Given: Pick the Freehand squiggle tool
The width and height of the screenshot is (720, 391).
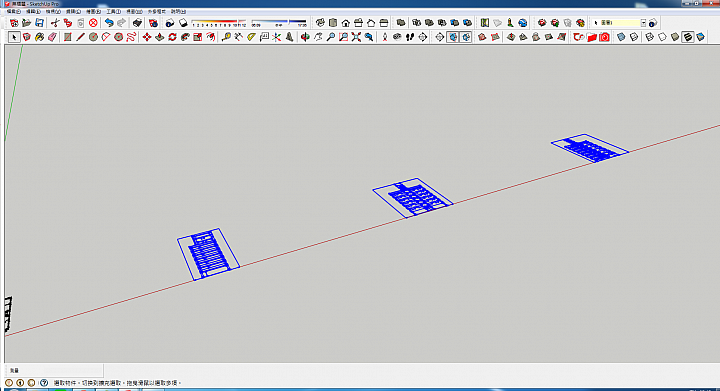Looking at the screenshot, I should pos(131,37).
